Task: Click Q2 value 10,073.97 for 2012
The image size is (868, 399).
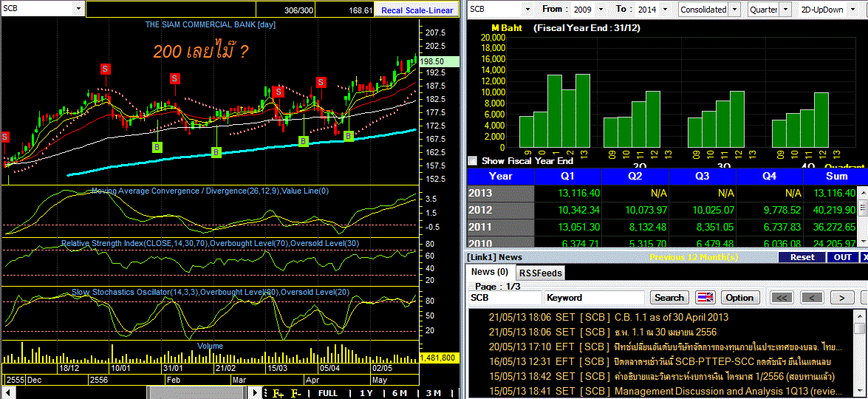Action: click(x=646, y=211)
